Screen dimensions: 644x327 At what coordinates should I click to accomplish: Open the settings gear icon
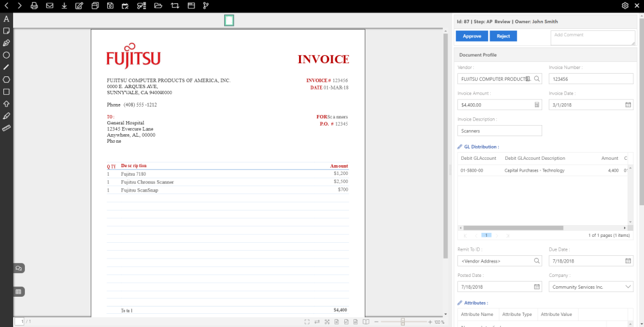coord(625,6)
